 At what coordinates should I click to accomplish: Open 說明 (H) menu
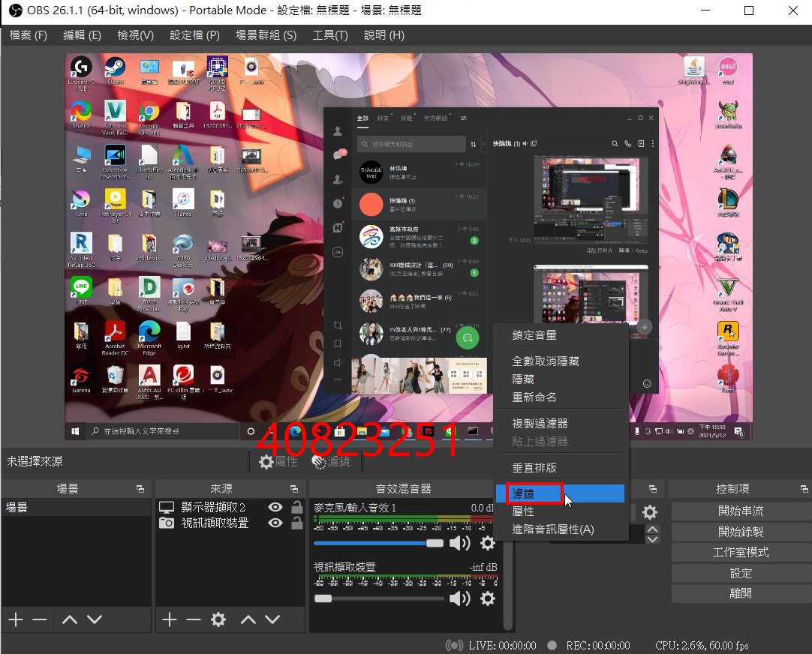click(x=384, y=35)
